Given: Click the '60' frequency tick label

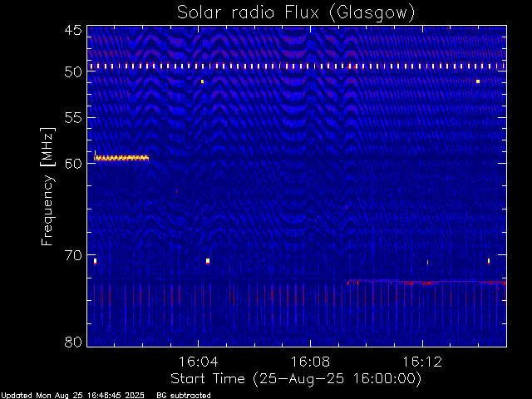Looking at the screenshot, I should pyautogui.click(x=73, y=163).
